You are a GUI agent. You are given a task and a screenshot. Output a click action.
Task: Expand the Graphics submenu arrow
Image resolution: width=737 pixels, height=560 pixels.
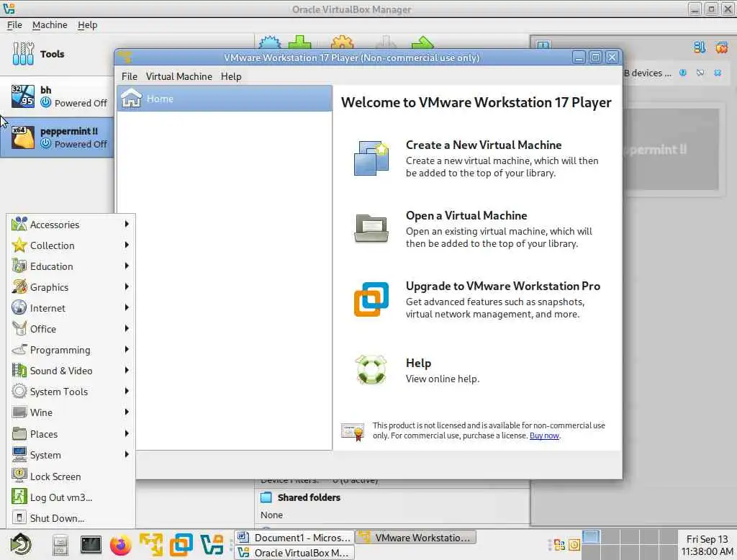127,286
